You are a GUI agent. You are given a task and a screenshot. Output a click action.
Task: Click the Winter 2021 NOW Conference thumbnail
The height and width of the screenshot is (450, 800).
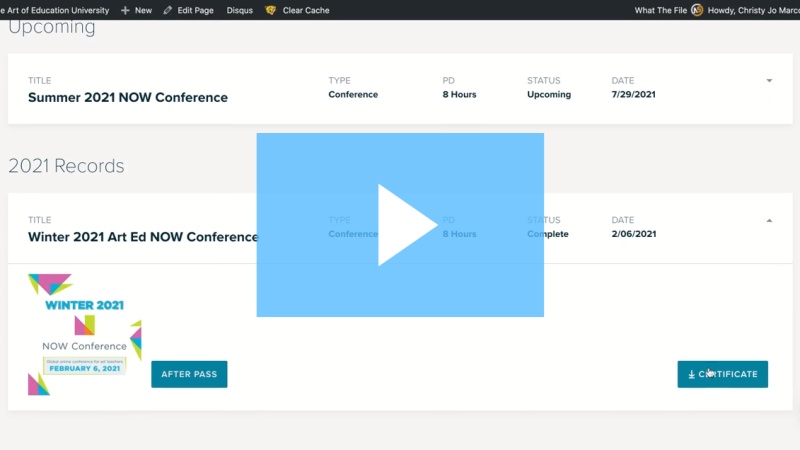(85, 334)
